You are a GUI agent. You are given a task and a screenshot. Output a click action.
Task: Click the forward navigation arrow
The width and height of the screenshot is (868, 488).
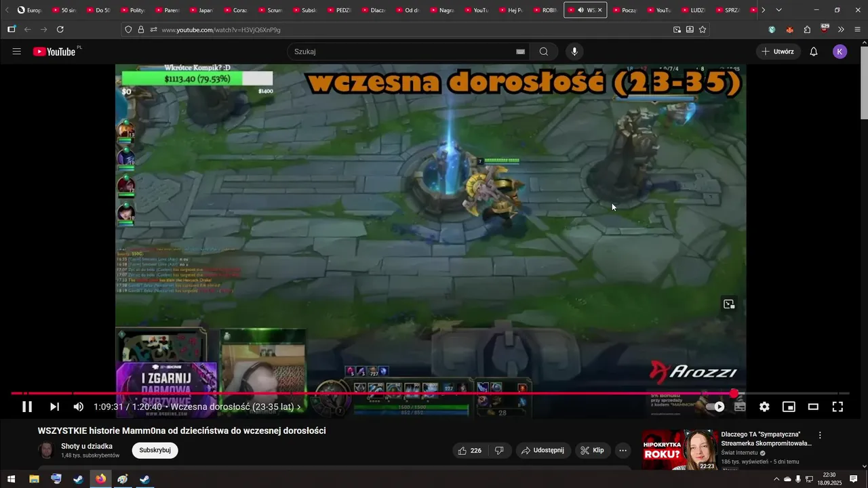coord(43,29)
